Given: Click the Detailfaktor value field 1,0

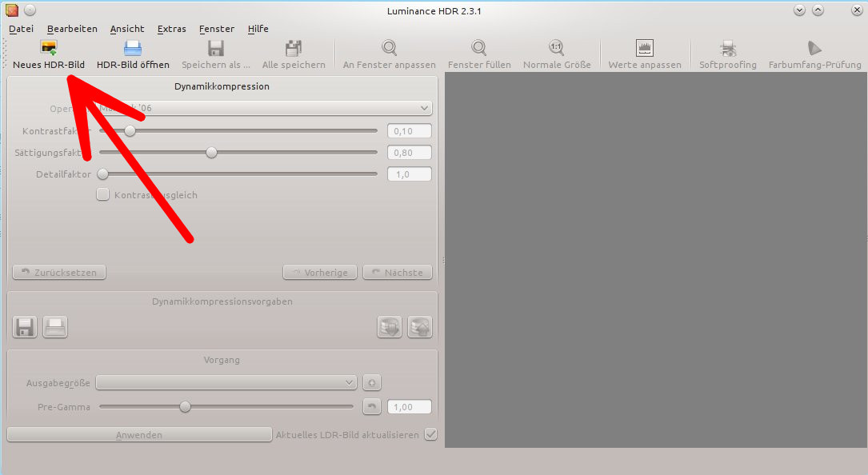Looking at the screenshot, I should click(x=410, y=174).
